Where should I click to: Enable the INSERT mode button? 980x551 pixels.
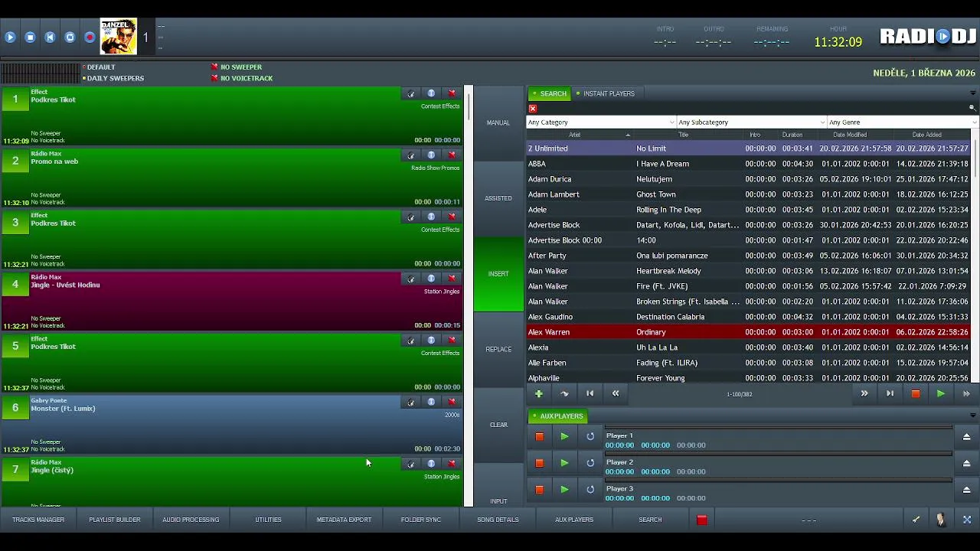[x=498, y=274]
